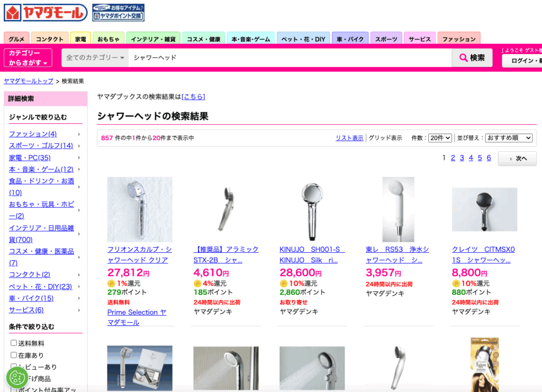Image resolution: width=542 pixels, height=392 pixels.
Task: Click the magnifier search button
Action: click(472, 58)
